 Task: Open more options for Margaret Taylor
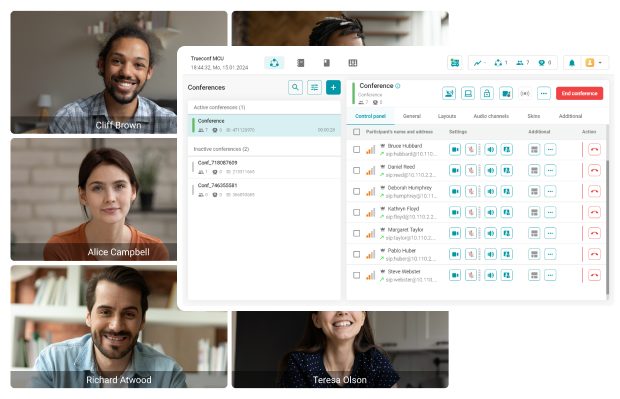tap(550, 233)
